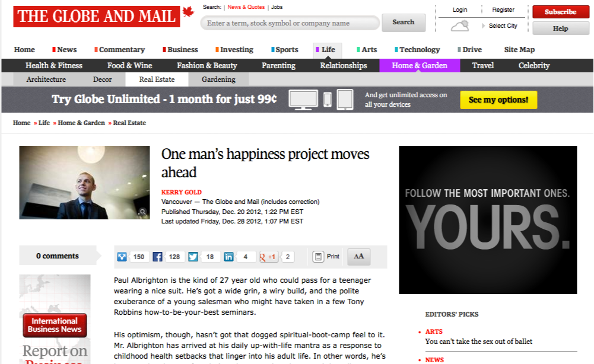Click the first blue share icon beside 150
Screen dimensions: 594x364
tap(122, 257)
